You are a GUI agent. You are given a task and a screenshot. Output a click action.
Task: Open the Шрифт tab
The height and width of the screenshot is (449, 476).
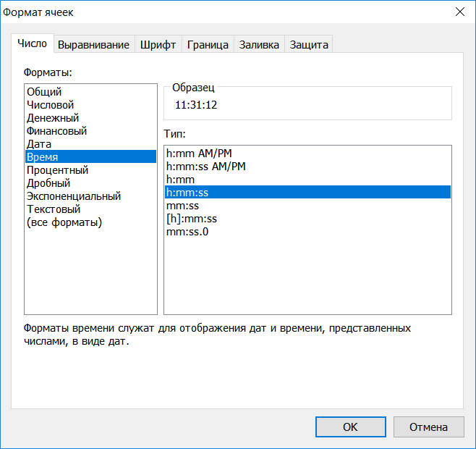click(158, 45)
